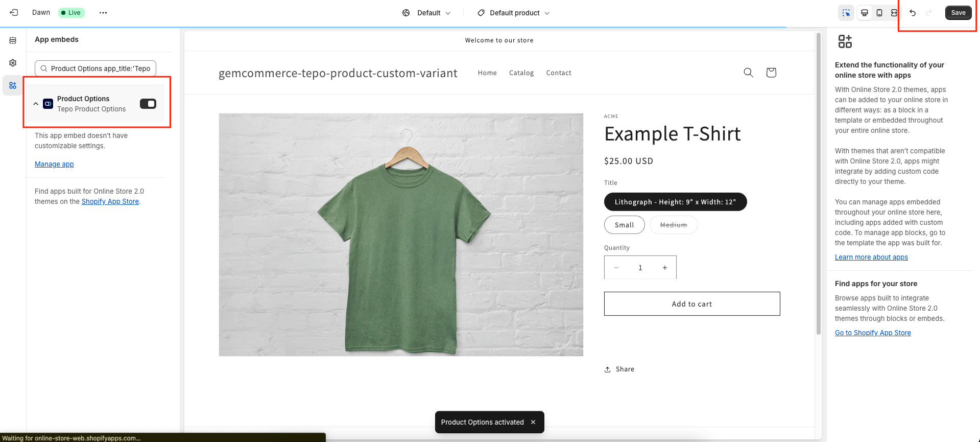Click the exit editor back icon

[x=14, y=13]
